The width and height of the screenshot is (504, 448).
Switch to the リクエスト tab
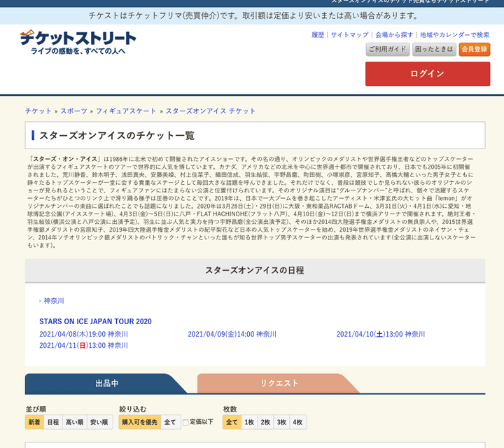(279, 384)
